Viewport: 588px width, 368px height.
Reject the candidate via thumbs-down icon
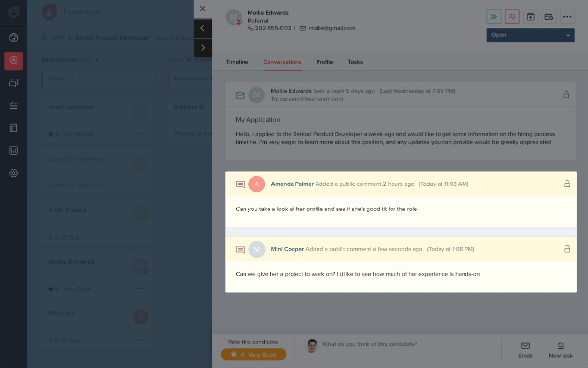[x=512, y=16]
